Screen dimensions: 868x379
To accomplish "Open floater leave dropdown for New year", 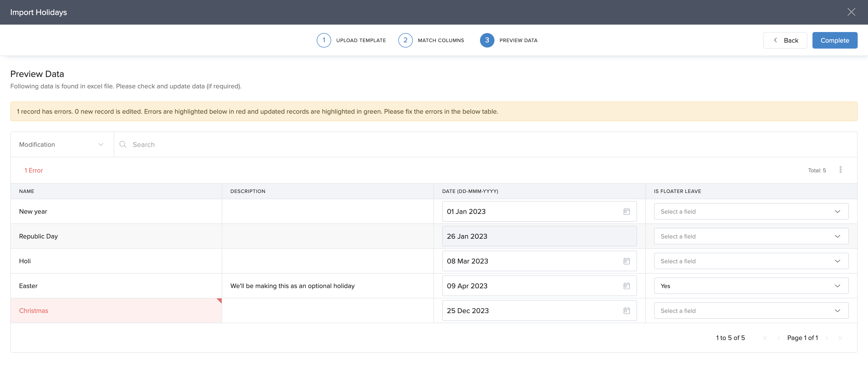I will click(x=751, y=212).
